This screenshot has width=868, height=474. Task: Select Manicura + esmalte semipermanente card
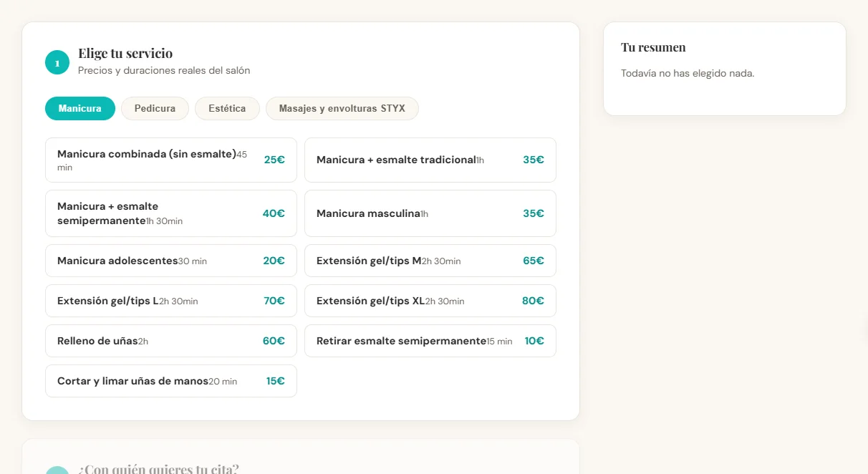tap(171, 213)
